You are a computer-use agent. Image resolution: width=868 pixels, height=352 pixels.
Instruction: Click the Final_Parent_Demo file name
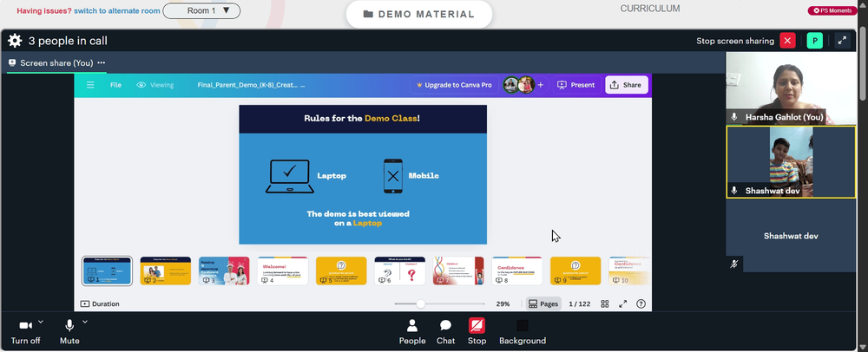251,85
